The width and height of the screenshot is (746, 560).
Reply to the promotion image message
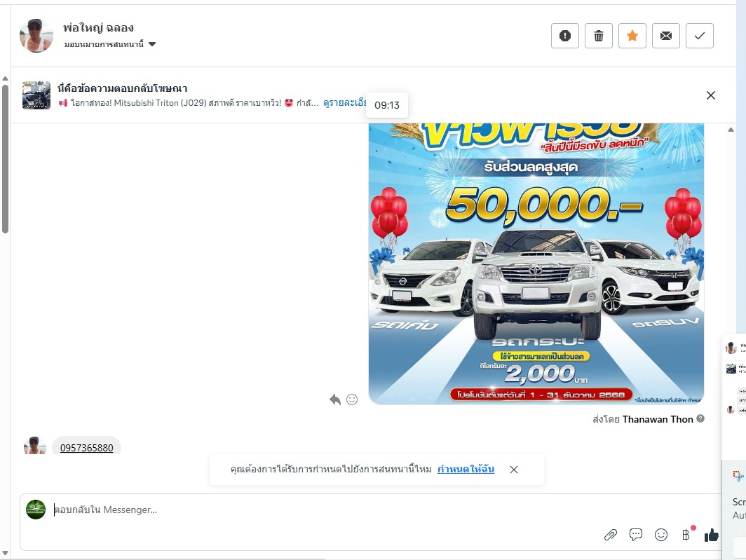(x=335, y=399)
